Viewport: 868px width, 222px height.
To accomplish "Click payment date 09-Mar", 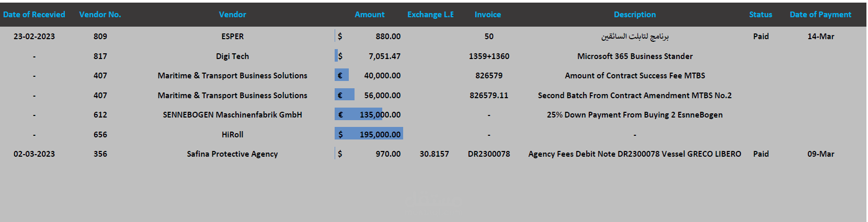I will 820,154.
